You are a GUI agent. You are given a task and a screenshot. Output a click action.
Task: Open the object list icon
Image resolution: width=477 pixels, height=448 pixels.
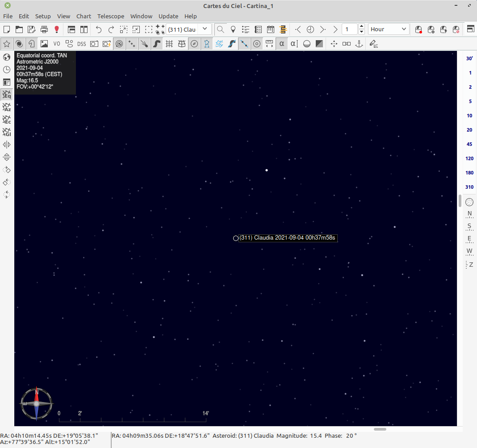coord(246,29)
